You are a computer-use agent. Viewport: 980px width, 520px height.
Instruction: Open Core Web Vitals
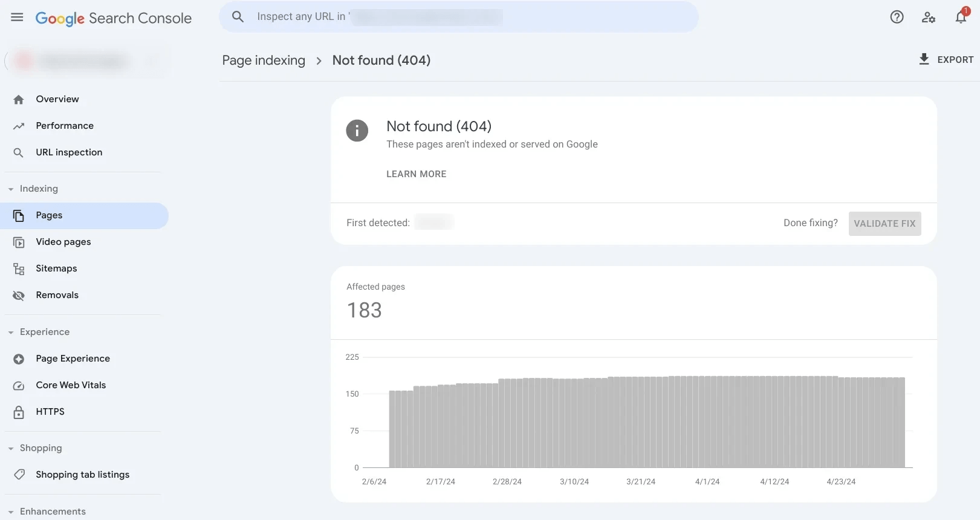tap(71, 385)
